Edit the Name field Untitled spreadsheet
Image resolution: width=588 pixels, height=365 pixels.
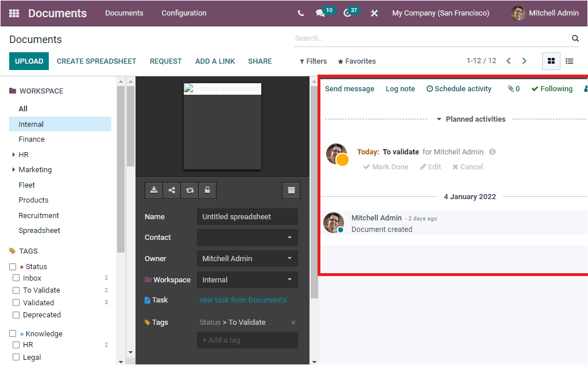click(247, 217)
